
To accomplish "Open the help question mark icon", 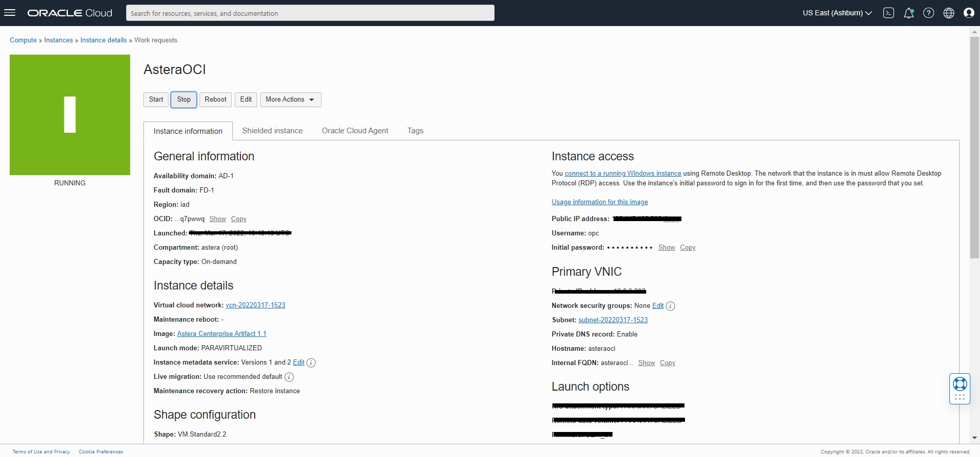I will tap(929, 13).
